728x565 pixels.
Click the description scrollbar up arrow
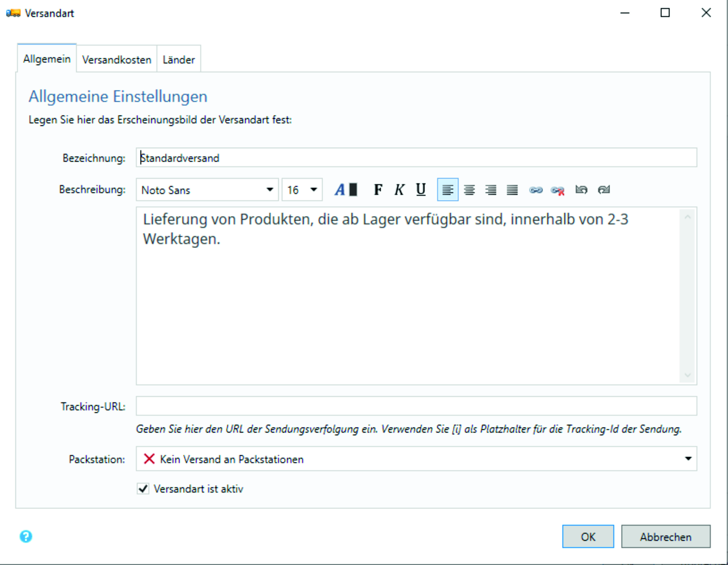click(x=688, y=217)
